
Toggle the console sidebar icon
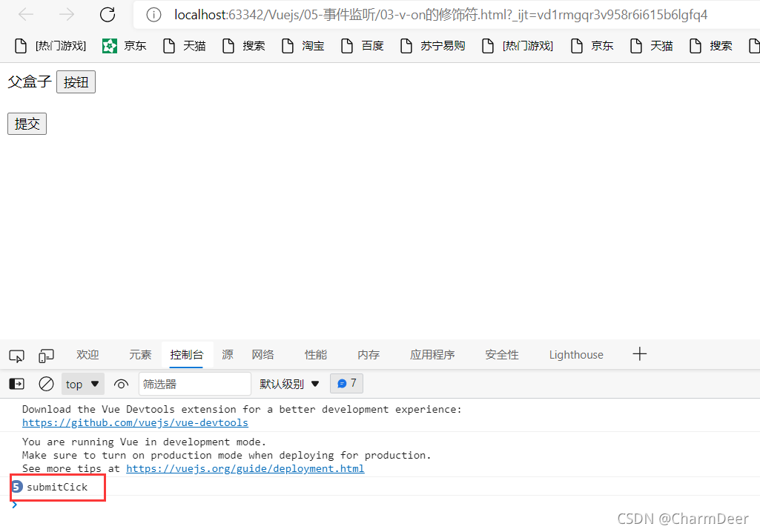[x=16, y=384]
